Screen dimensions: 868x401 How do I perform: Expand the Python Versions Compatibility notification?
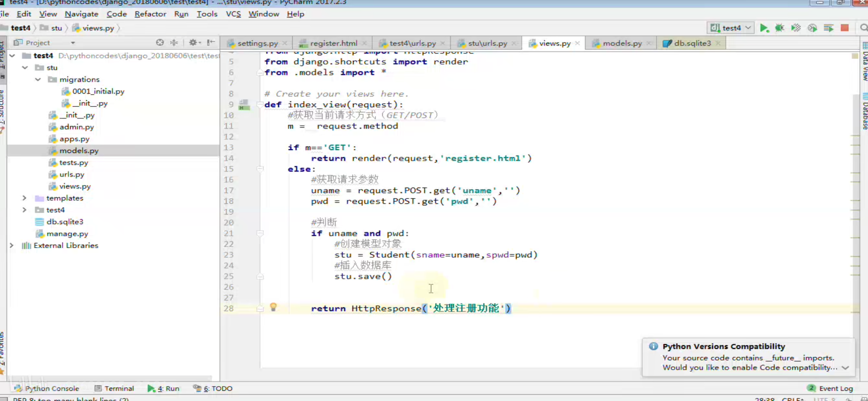point(845,368)
